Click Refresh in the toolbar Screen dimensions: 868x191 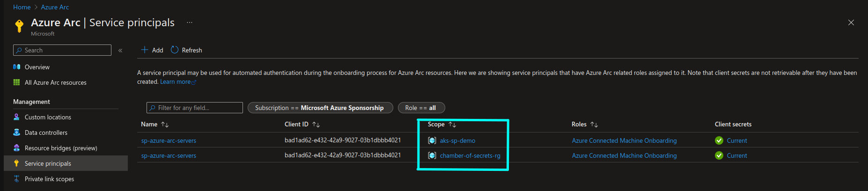click(186, 50)
